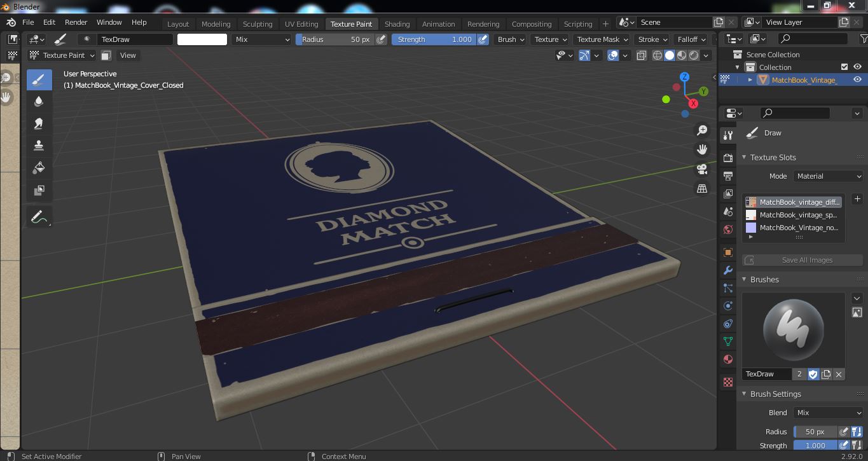Switch to material preview shading
The image size is (868, 461).
point(682,55)
